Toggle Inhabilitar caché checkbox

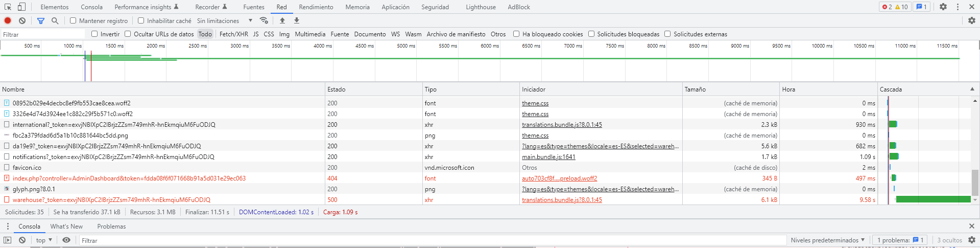tap(141, 20)
